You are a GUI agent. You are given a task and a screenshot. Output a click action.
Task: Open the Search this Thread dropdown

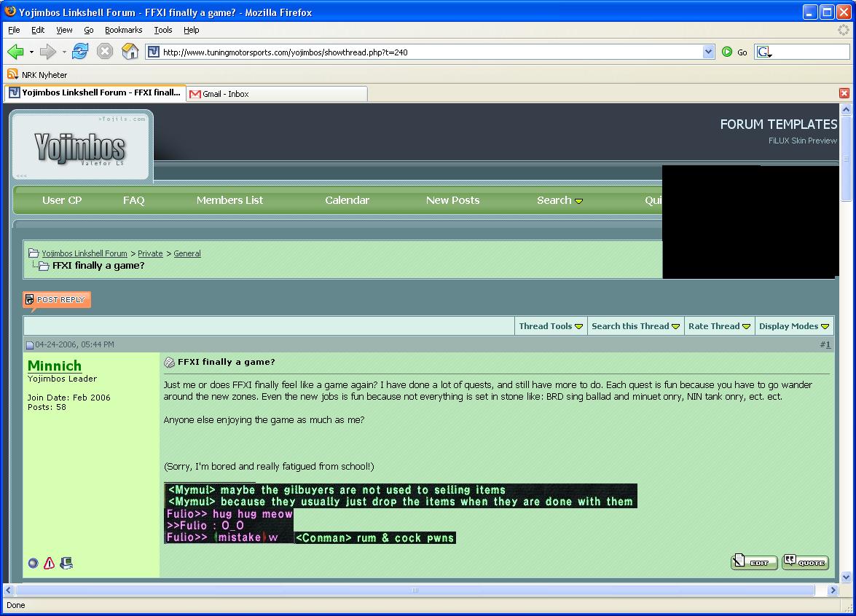coord(635,326)
